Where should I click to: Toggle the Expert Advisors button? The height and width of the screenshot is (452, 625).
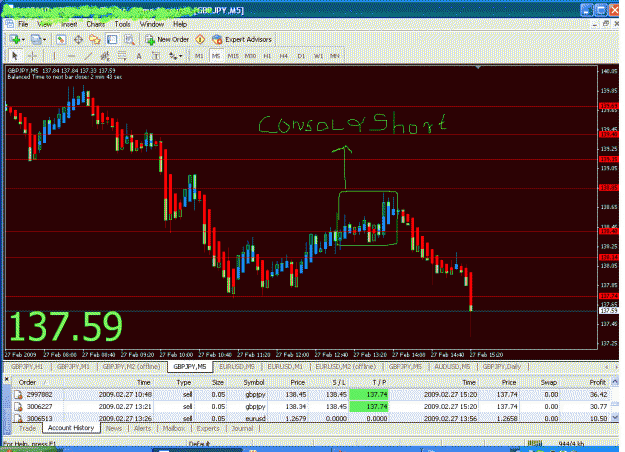coord(242,39)
